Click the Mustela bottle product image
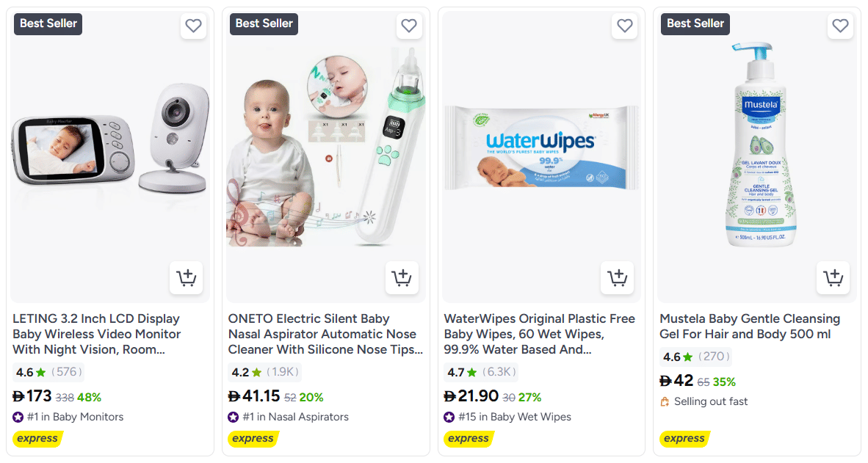This screenshot has width=868, height=463. coord(756,147)
